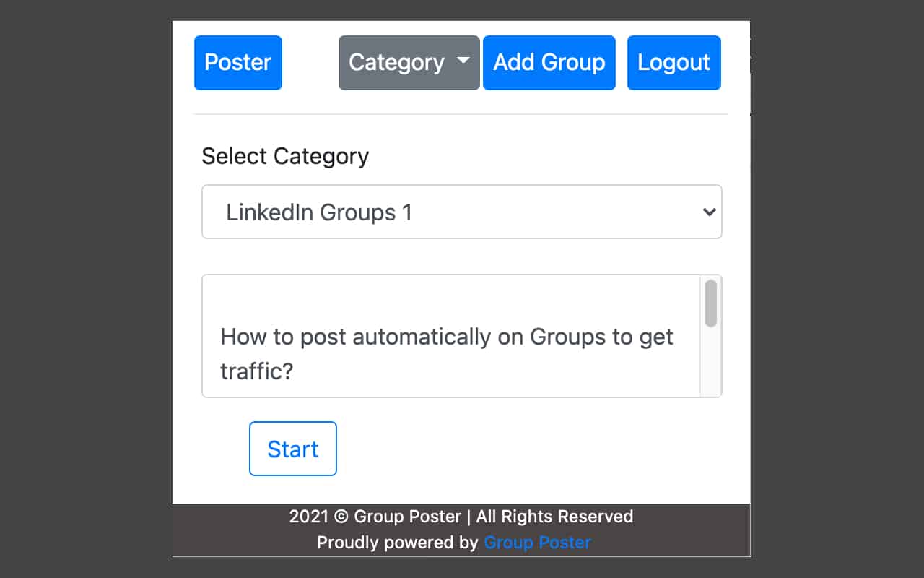This screenshot has height=578, width=924.
Task: Click the 2021 © Group Poster copyright text
Action: click(x=461, y=517)
